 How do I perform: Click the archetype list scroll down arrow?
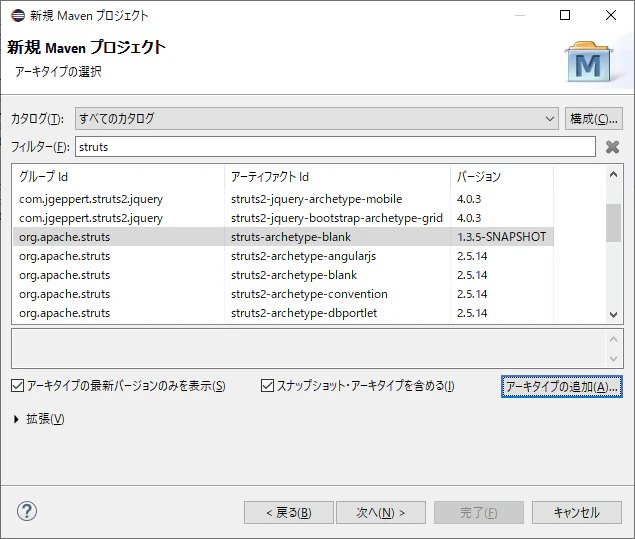coord(614,315)
